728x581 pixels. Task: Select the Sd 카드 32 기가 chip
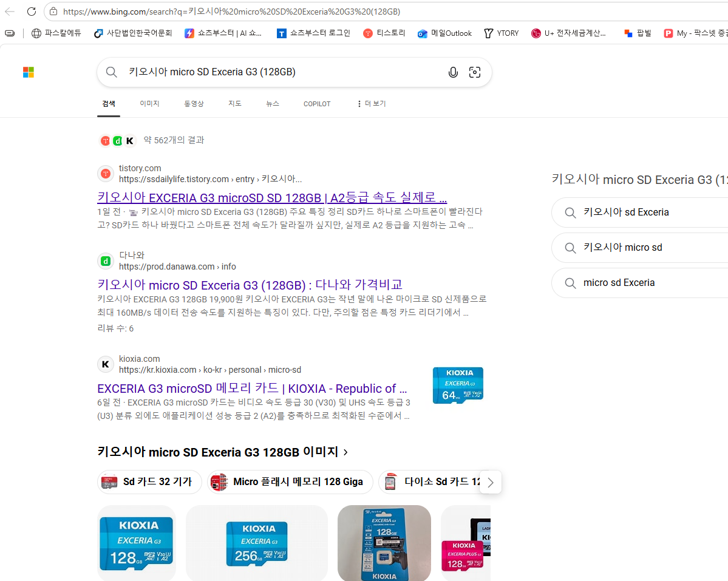149,481
